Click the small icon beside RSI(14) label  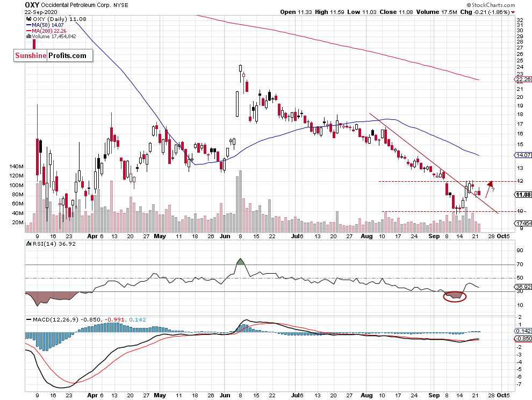pyautogui.click(x=29, y=244)
